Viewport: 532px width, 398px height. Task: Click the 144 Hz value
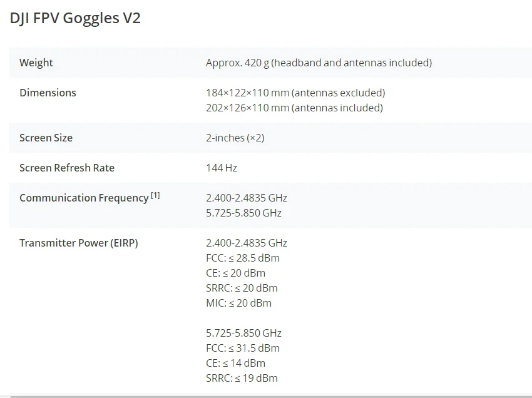222,168
